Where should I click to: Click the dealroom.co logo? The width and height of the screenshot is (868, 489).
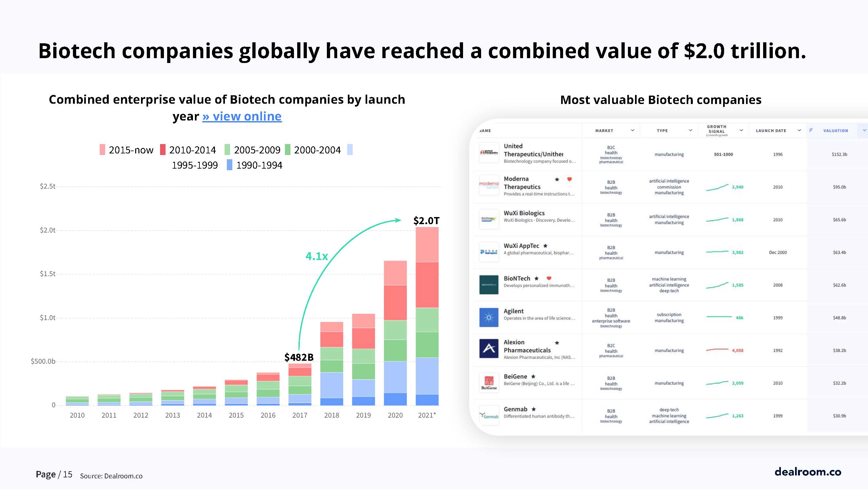click(808, 472)
